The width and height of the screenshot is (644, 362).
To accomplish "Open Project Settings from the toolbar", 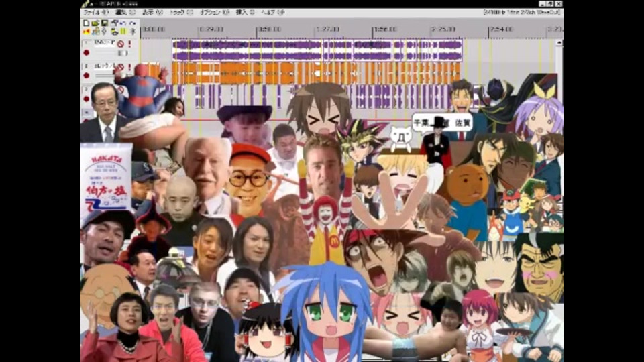I will tap(115, 23).
